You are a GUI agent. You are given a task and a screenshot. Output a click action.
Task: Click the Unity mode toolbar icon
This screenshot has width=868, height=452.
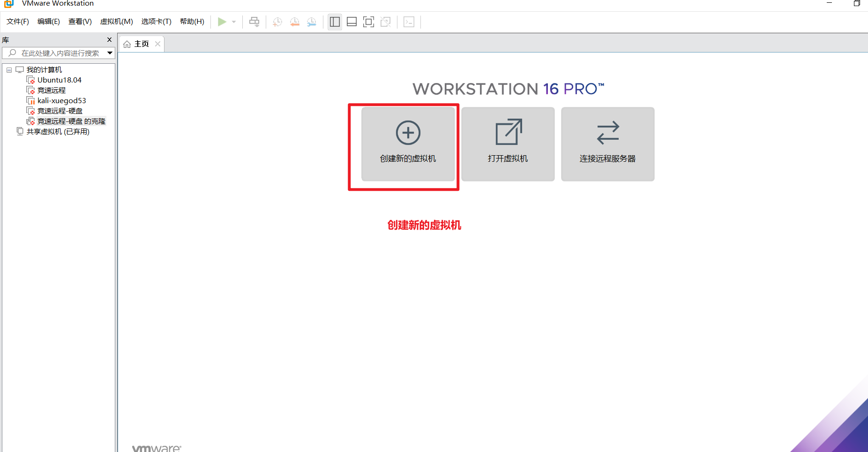386,22
